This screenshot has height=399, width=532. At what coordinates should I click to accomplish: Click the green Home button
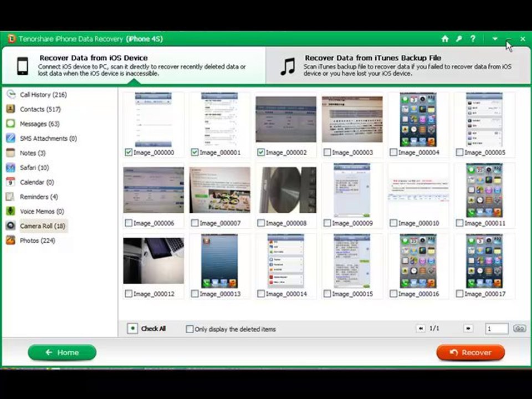tap(62, 352)
